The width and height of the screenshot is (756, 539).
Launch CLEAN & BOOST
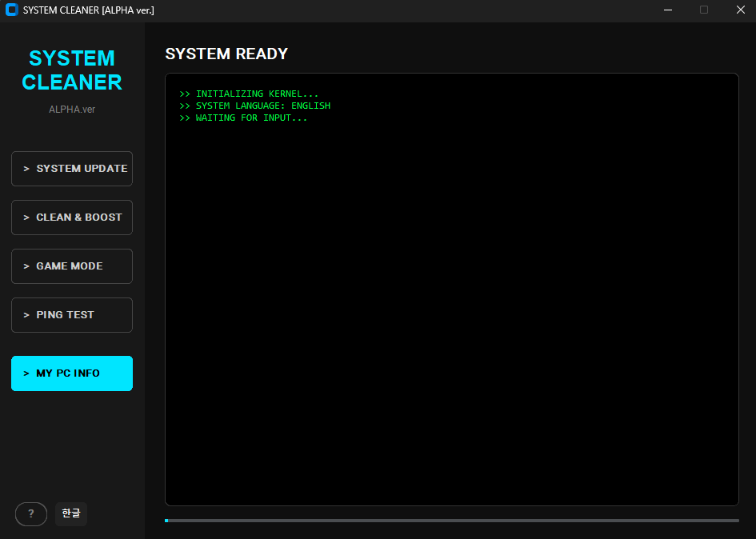tap(71, 218)
